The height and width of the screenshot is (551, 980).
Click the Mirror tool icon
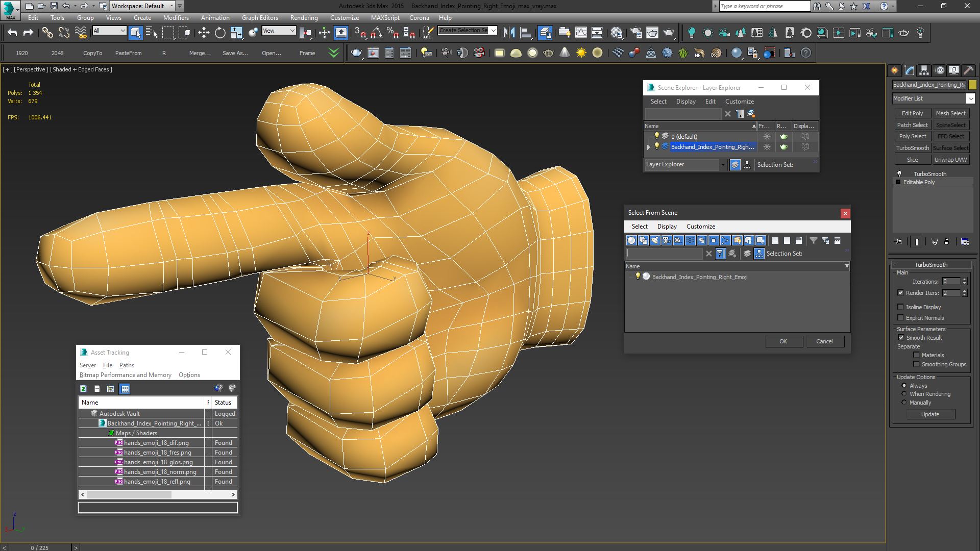pos(509,33)
